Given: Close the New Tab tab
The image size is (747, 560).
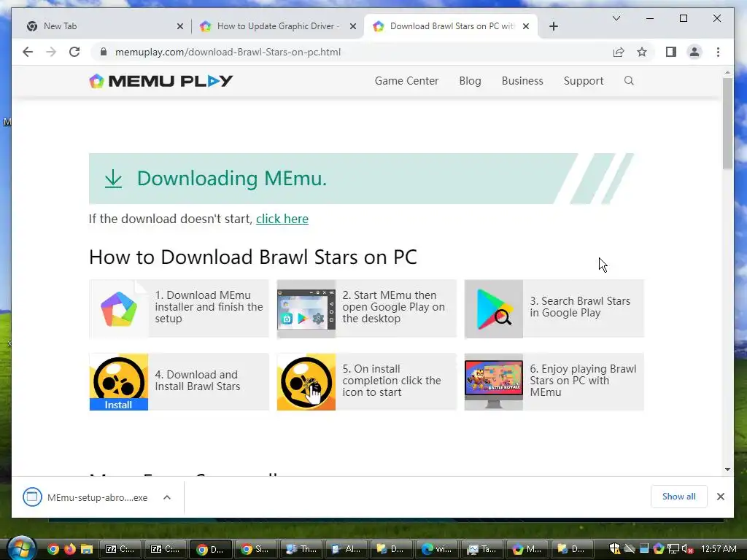Looking at the screenshot, I should tap(179, 26).
